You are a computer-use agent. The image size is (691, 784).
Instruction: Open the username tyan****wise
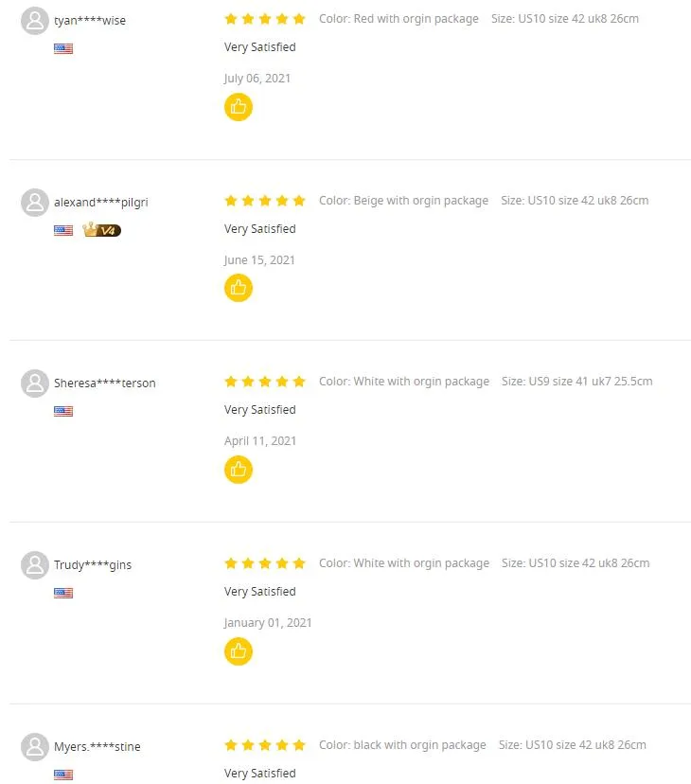pos(90,21)
